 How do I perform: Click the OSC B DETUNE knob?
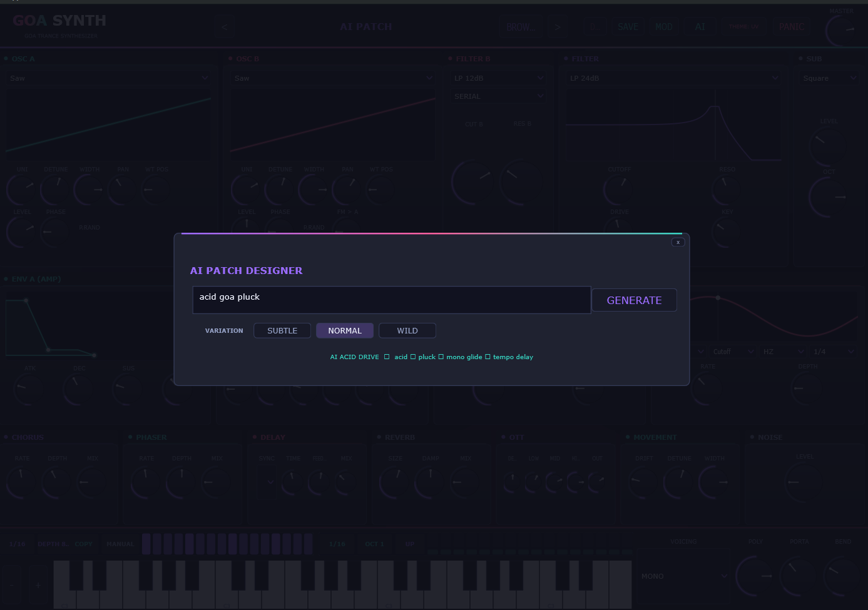coord(280,189)
